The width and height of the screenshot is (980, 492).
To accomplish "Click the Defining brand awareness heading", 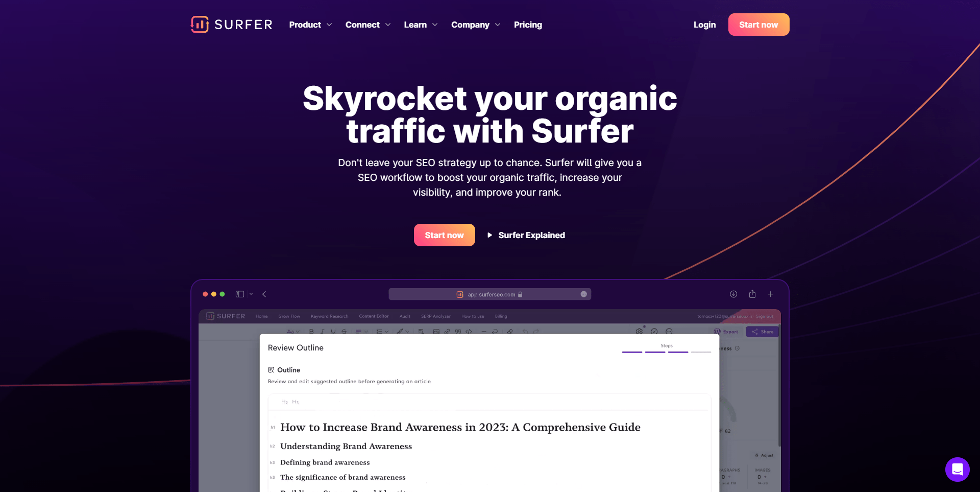I will pyautogui.click(x=325, y=462).
